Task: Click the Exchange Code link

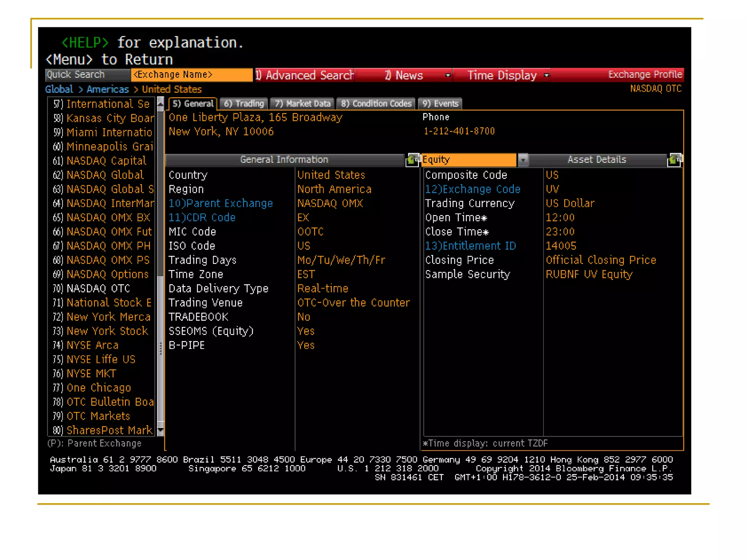Action: pos(473,189)
